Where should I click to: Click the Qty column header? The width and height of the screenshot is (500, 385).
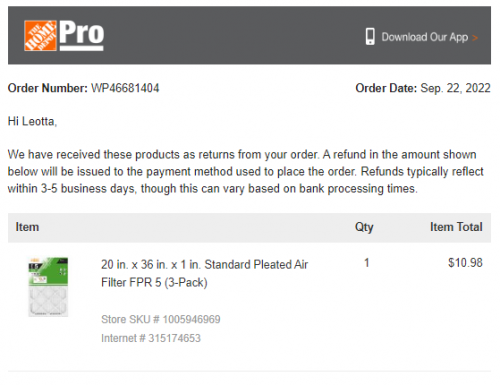pyautogui.click(x=364, y=227)
